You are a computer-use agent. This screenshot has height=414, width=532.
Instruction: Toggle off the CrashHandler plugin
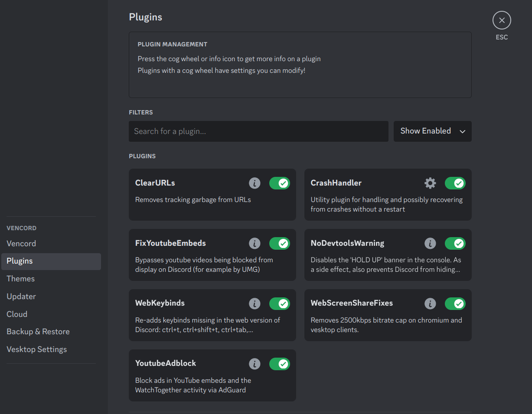click(x=455, y=183)
